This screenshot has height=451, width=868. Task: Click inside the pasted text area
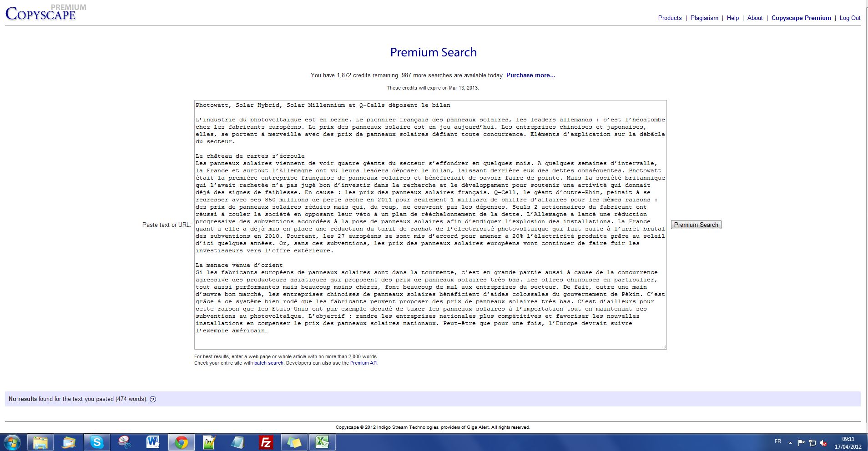[430, 225]
